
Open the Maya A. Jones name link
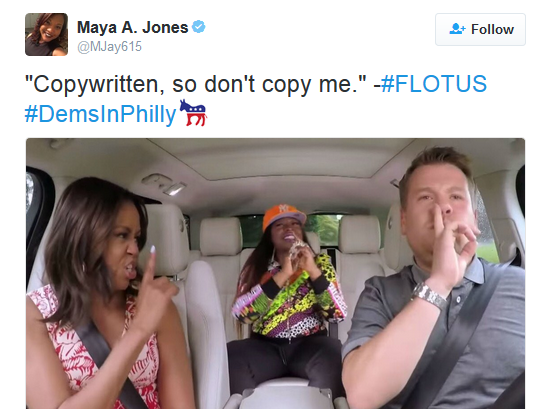pos(132,27)
